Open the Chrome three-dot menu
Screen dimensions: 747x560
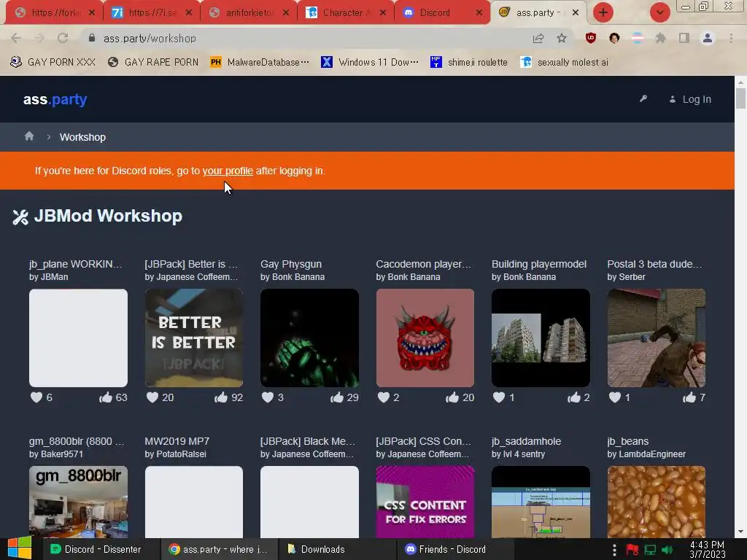point(731,38)
